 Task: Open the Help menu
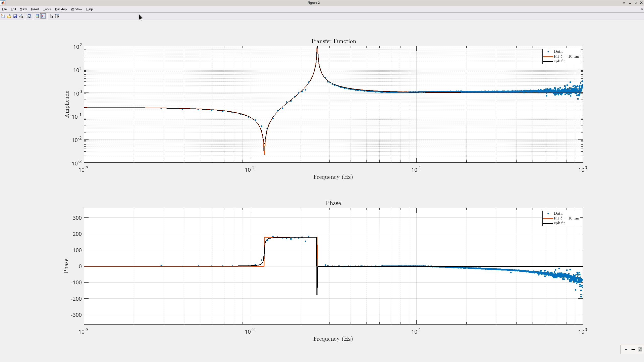[x=90, y=9]
